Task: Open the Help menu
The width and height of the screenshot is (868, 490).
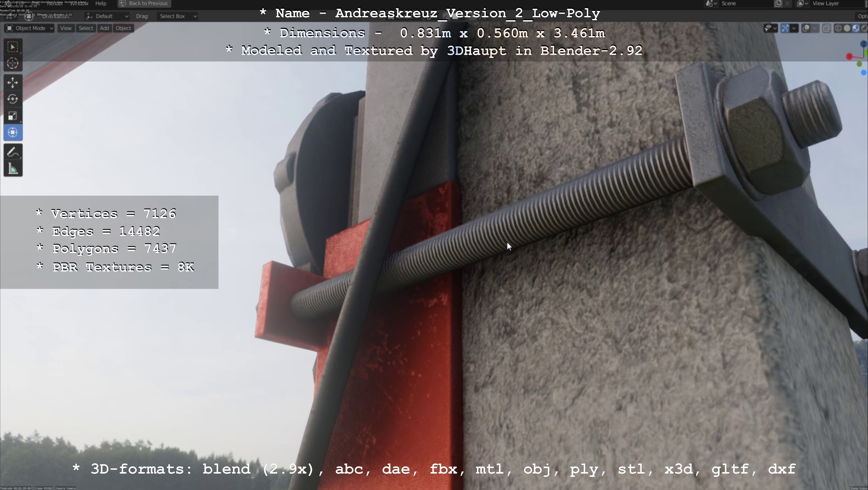Action: point(101,3)
